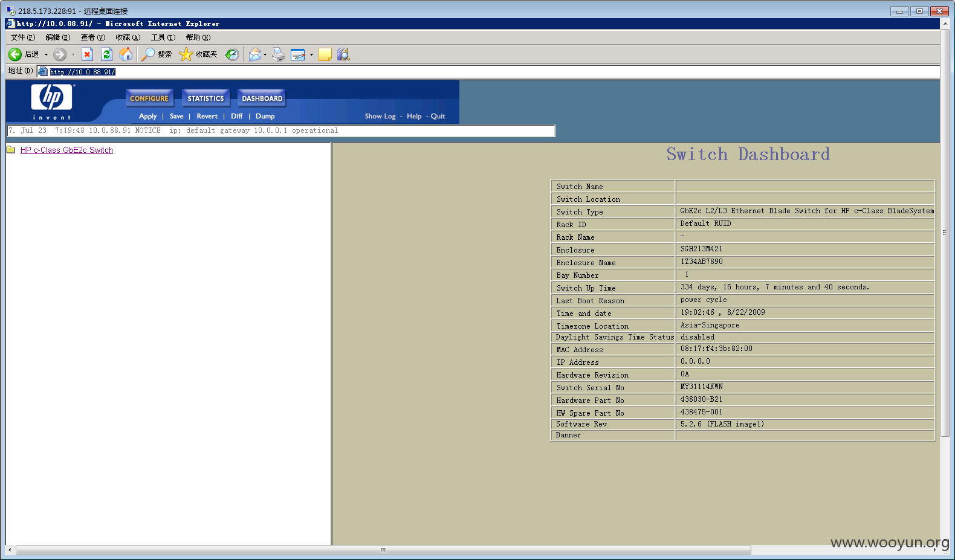
Task: Click the Apply link
Action: pyautogui.click(x=148, y=116)
